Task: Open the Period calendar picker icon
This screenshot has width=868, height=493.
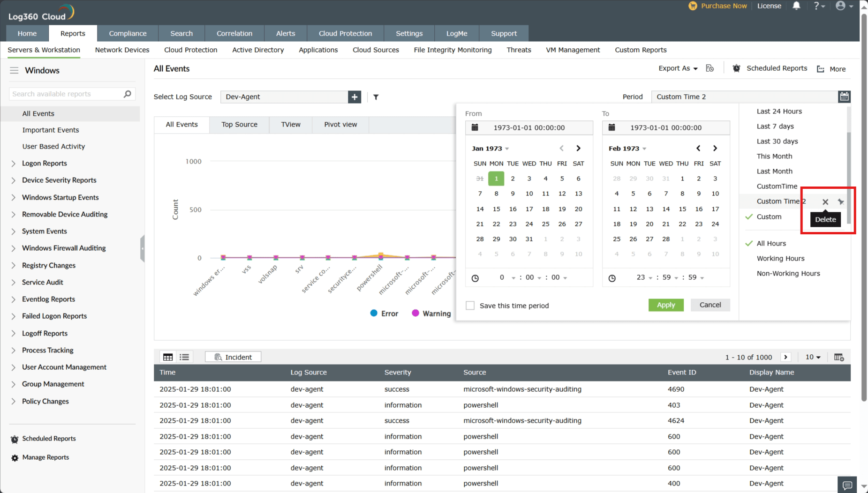Action: click(844, 97)
